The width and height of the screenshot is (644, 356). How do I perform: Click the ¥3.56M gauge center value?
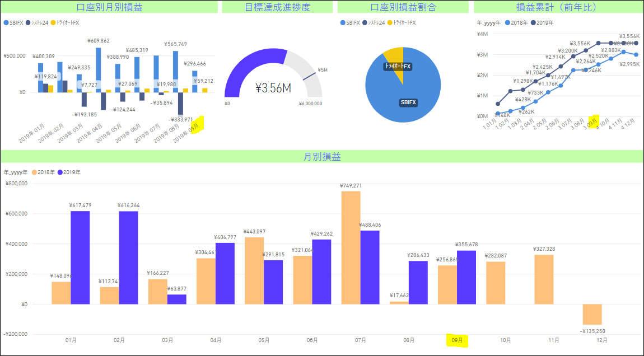(x=273, y=88)
